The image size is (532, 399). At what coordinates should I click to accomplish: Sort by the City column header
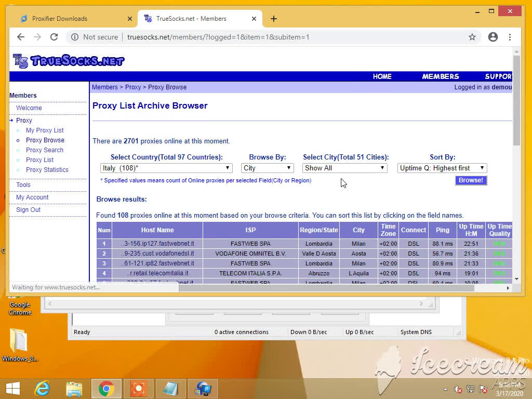[x=358, y=230]
